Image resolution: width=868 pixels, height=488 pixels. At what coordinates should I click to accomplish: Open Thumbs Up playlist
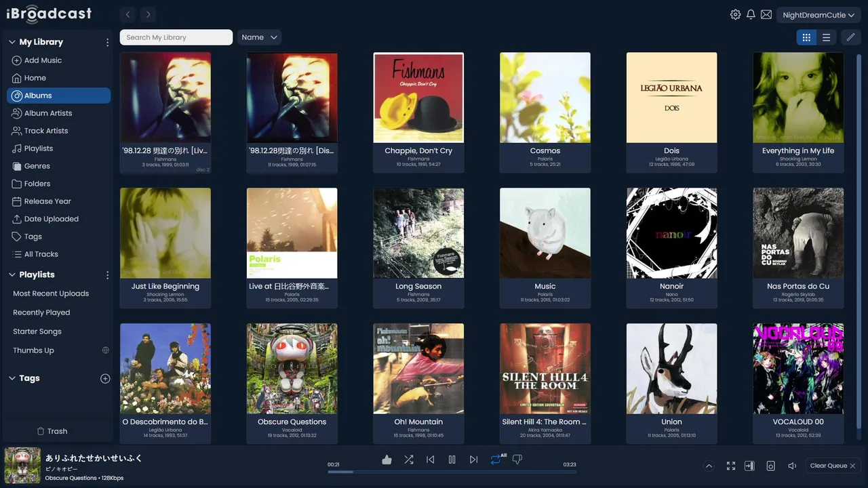pyautogui.click(x=33, y=350)
